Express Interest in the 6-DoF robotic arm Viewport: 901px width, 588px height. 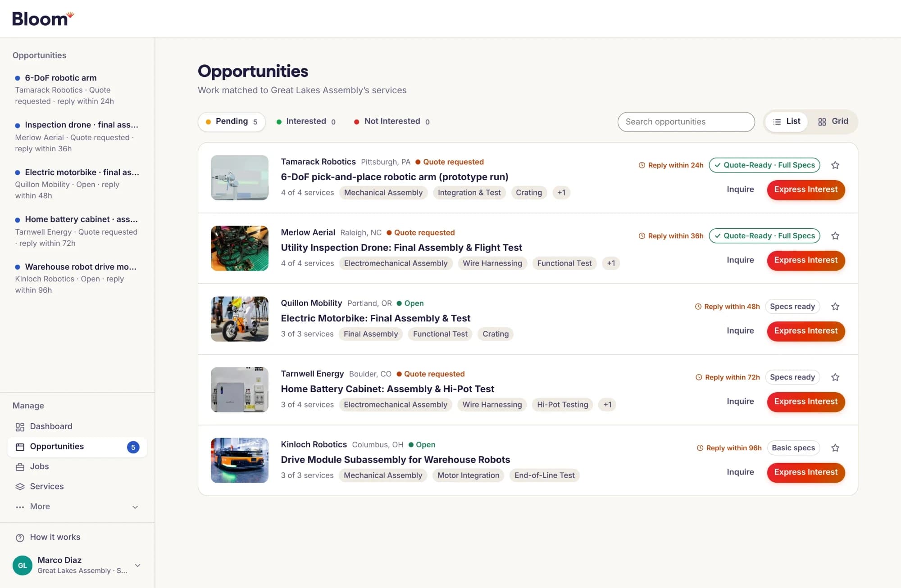806,190
